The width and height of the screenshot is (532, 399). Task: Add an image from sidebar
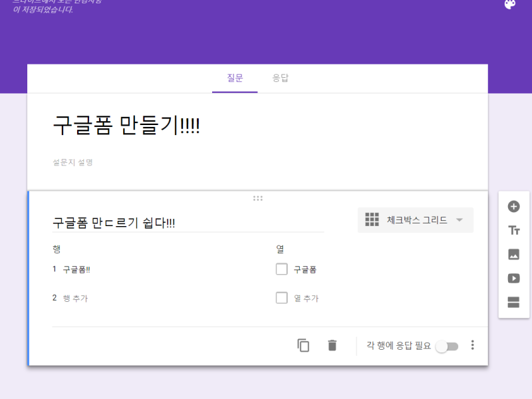[513, 254]
